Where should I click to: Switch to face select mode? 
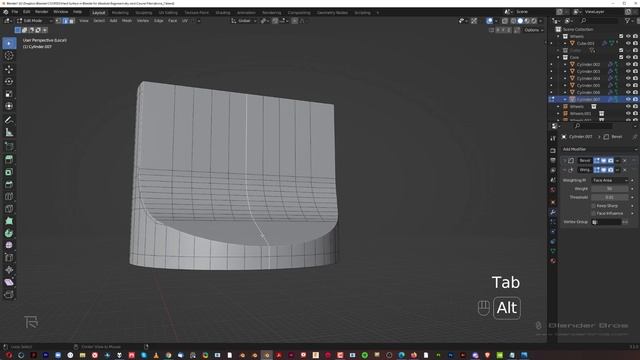click(72, 20)
